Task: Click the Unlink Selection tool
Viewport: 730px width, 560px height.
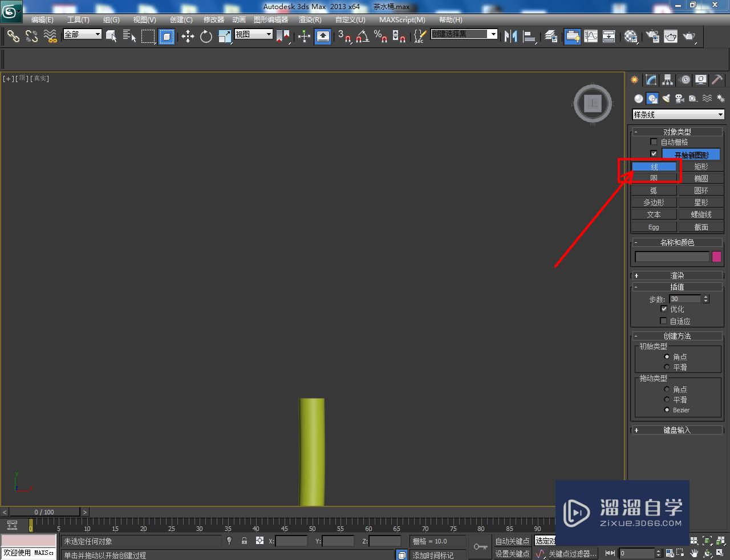Action: tap(31, 36)
